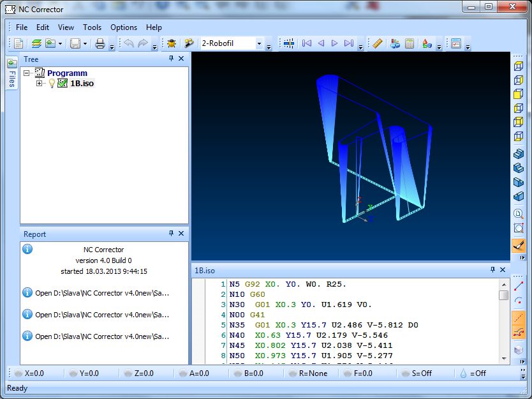The height and width of the screenshot is (399, 532).
Task: Step simulation one frame backward
Action: point(321,43)
